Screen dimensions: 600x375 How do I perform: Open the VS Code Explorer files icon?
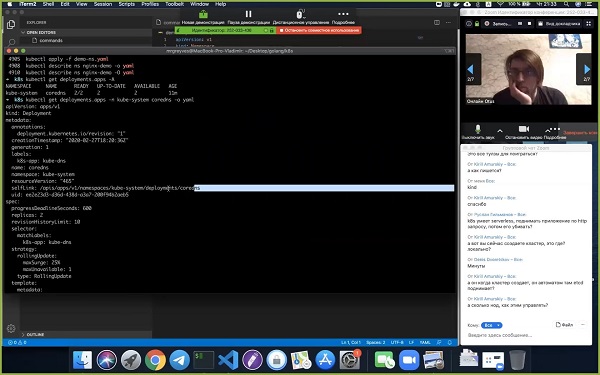[x=11, y=24]
